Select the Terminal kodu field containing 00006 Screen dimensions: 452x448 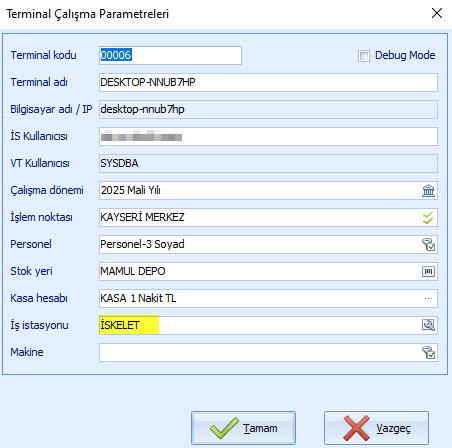[170, 55]
